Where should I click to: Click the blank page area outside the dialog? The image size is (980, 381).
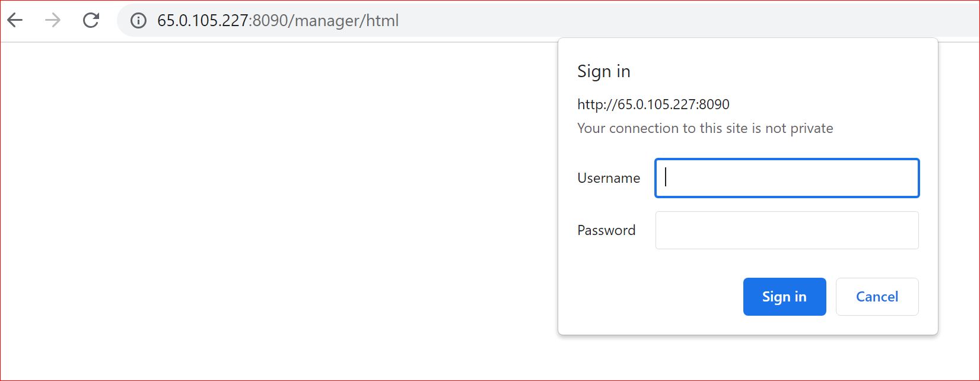click(x=267, y=237)
